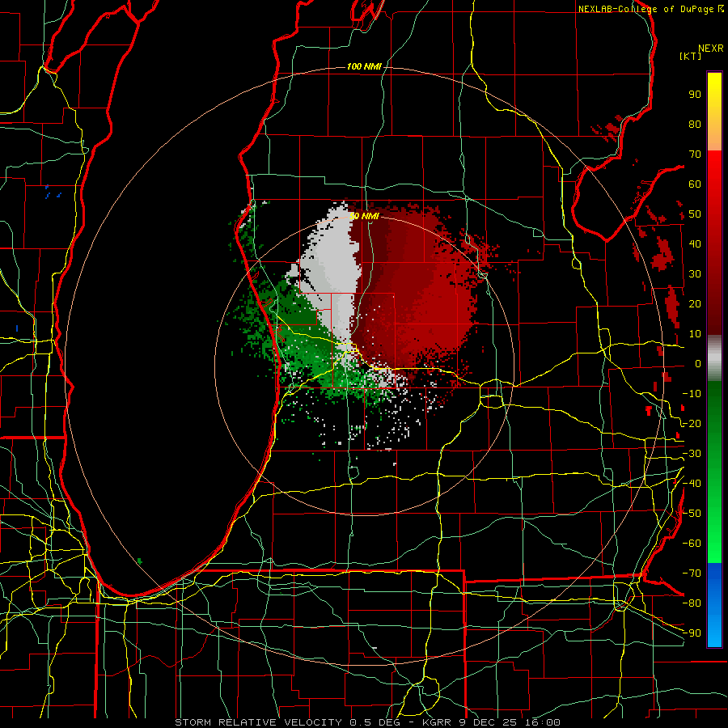Click the 50 NMI range ring label
The image size is (728, 728).
pos(364,216)
